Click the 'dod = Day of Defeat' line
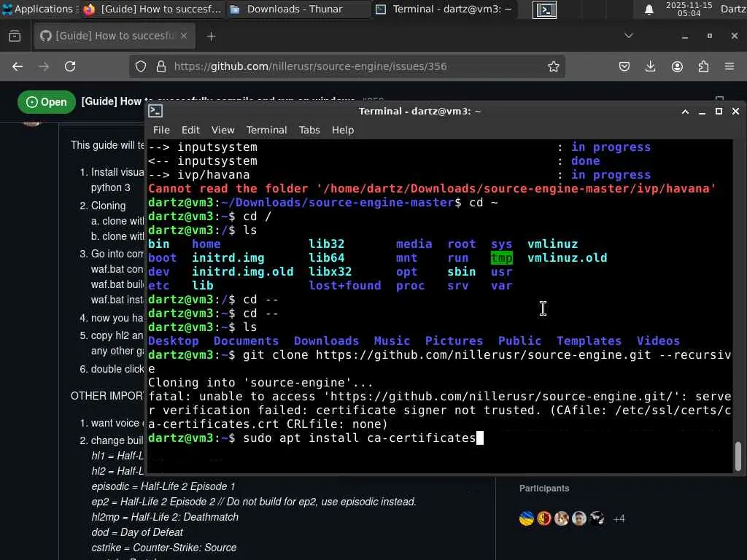This screenshot has width=747, height=560. point(137,532)
